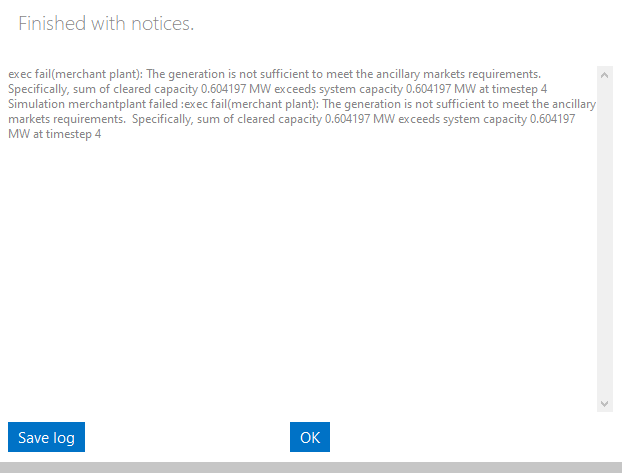Click the empty area of the log
This screenshot has height=473, width=622.
[300, 280]
